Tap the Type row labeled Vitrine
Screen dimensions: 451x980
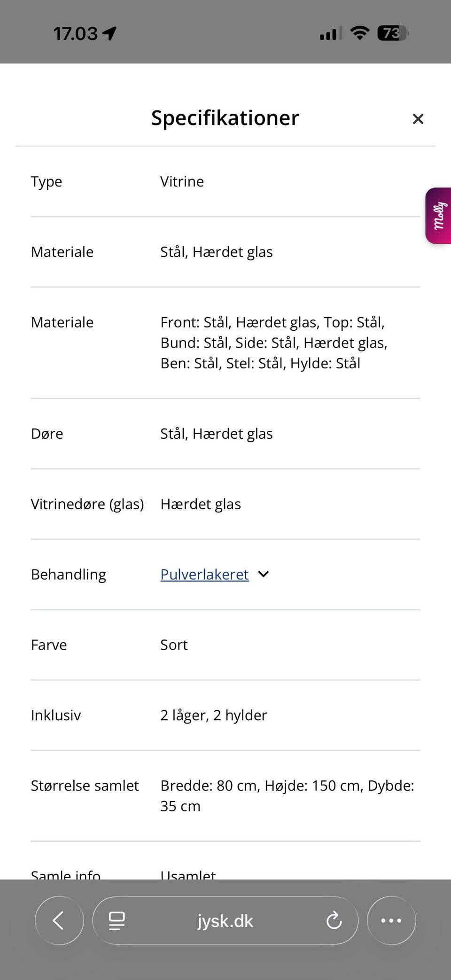pos(47,181)
